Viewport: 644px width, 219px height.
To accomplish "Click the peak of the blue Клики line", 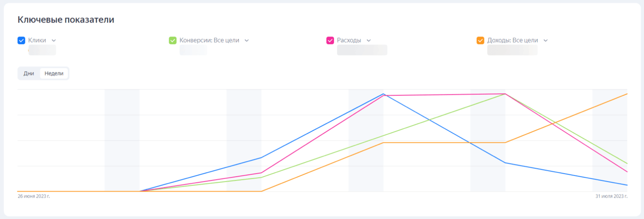I will click(384, 94).
